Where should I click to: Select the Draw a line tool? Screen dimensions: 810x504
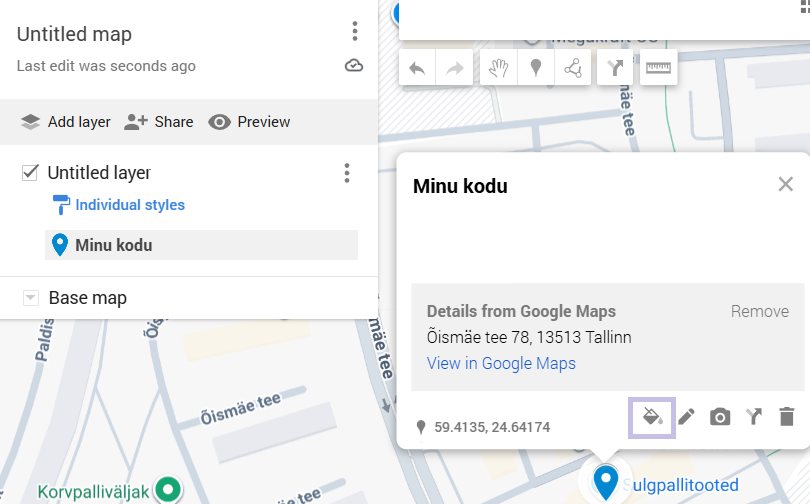573,69
